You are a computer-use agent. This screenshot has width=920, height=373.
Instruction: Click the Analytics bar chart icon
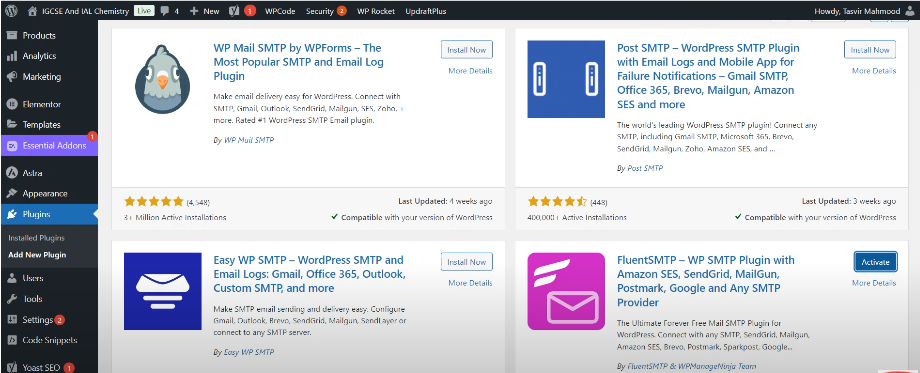(x=11, y=56)
